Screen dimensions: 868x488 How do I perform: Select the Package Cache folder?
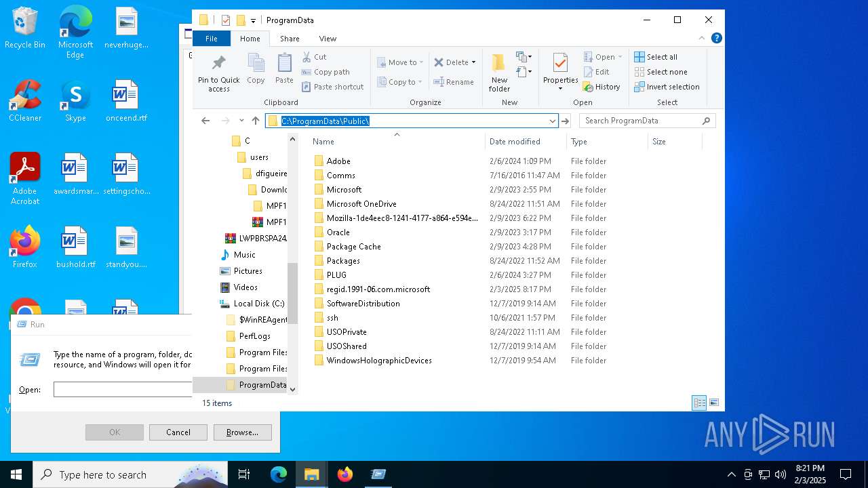pyautogui.click(x=353, y=247)
